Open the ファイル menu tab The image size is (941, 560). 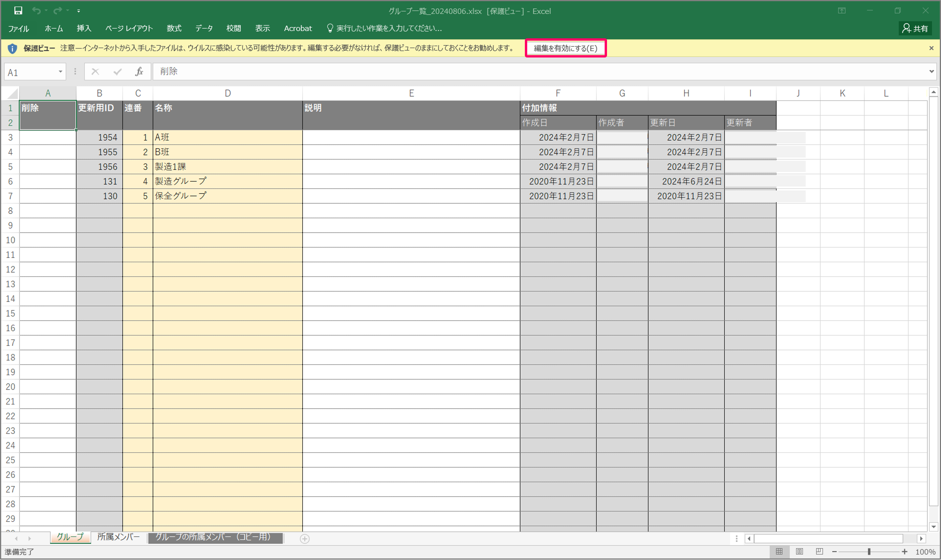tap(18, 28)
